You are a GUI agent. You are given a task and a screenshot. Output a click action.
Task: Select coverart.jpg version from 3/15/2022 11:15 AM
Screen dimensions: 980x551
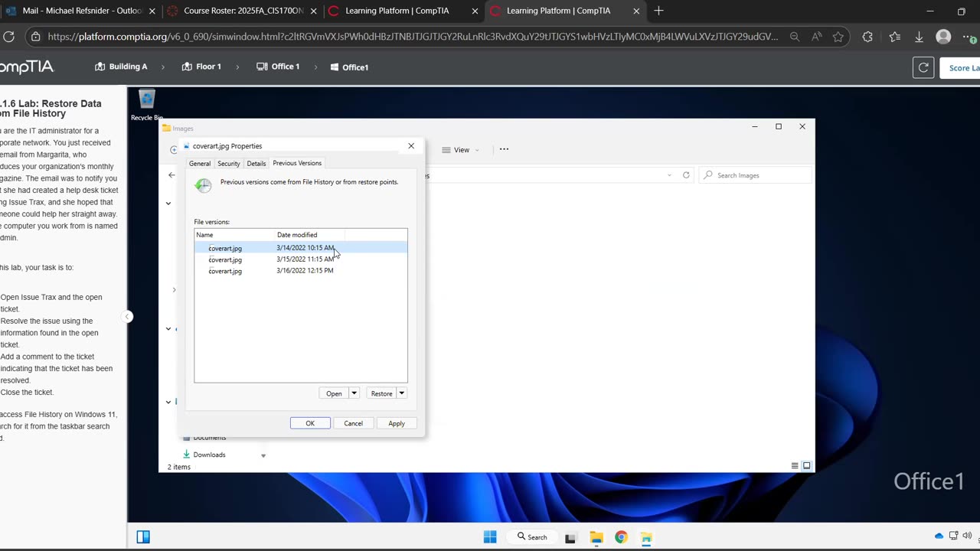(301, 259)
